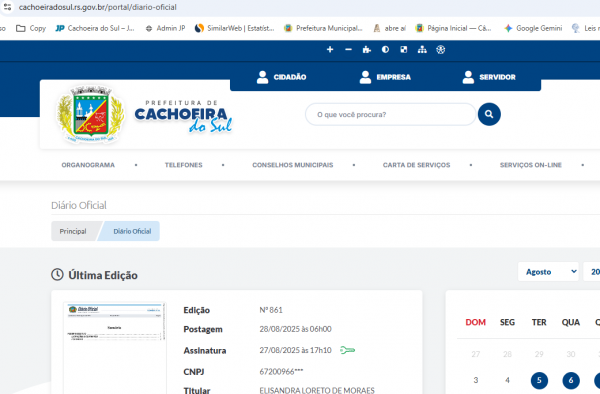Image resolution: width=600 pixels, height=394 pixels.
Task: Click the SEG weekday header
Action: (x=507, y=322)
